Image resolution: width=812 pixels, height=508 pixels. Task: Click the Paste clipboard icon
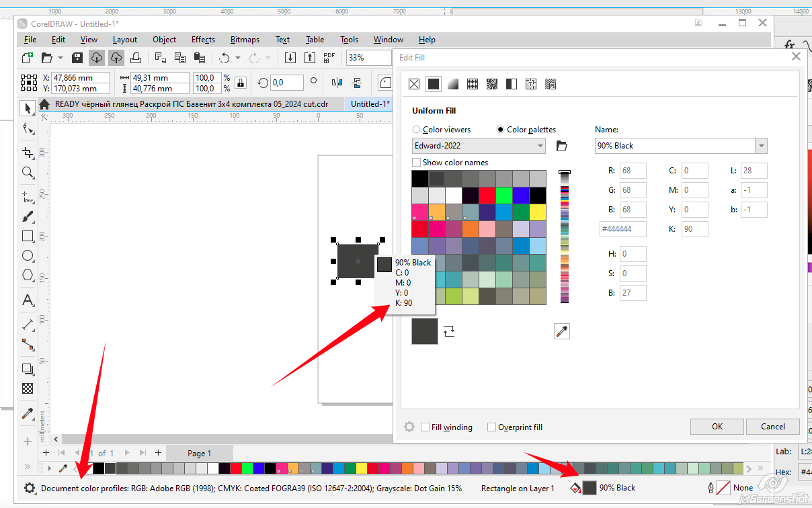coord(199,58)
